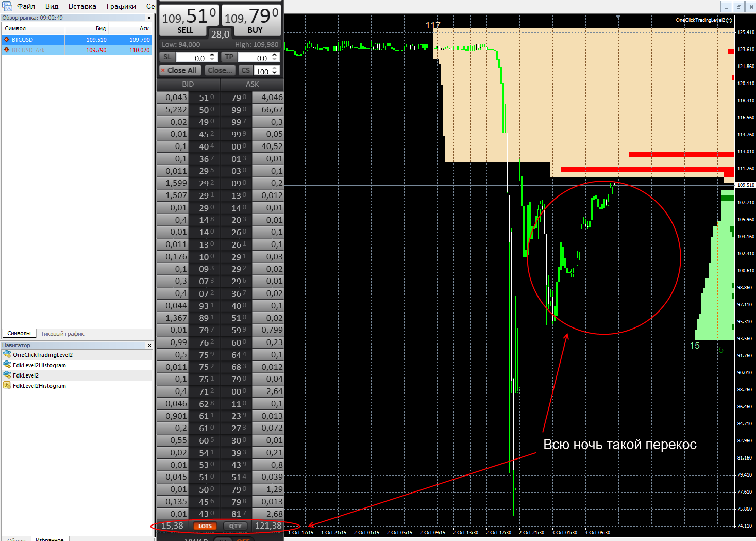Decrease the CS value with down arrow
The image size is (756, 541).
(x=275, y=73)
